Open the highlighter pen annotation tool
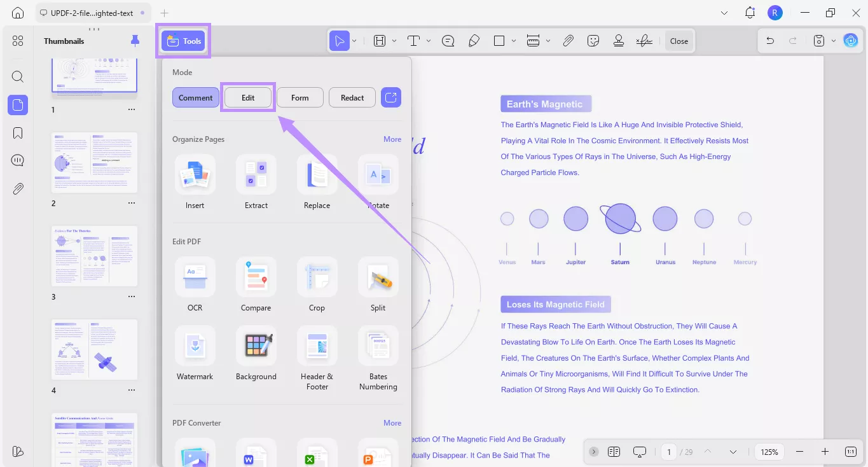868x467 pixels. (x=474, y=40)
